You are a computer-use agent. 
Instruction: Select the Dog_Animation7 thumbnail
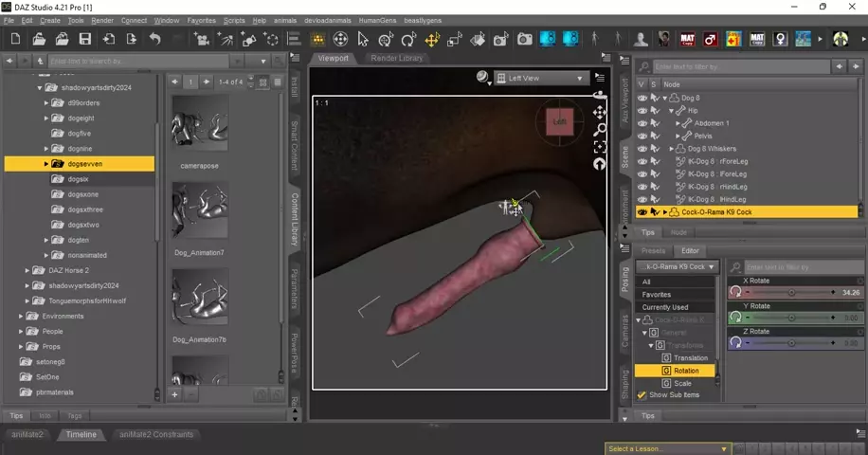(200, 209)
